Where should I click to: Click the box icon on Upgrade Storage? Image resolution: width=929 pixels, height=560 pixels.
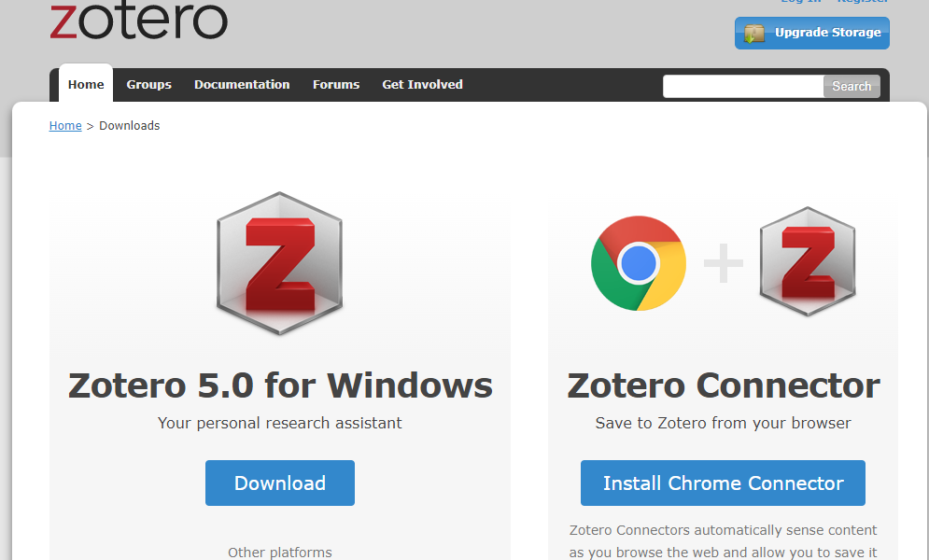click(x=754, y=34)
